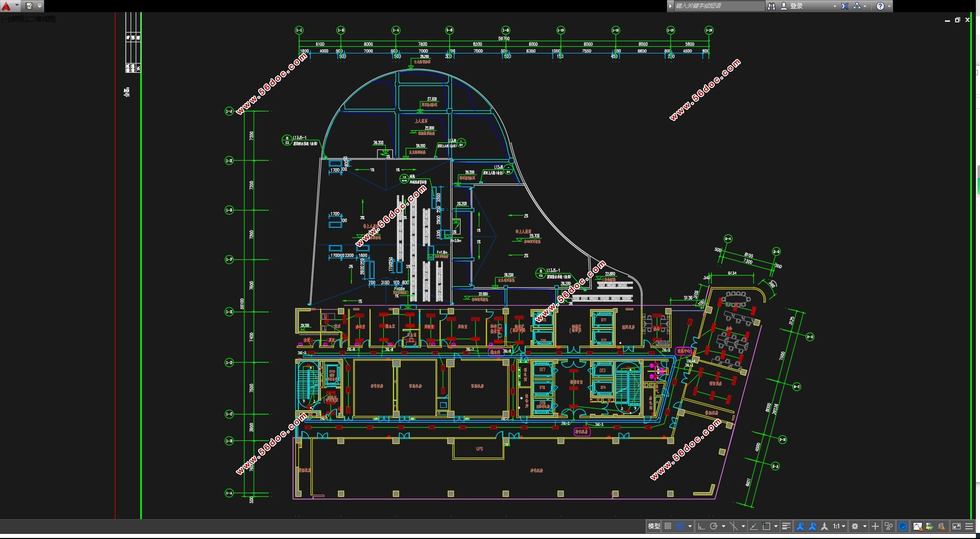Toggle 2D object snap
This screenshot has width=980, height=539.
click(767, 526)
